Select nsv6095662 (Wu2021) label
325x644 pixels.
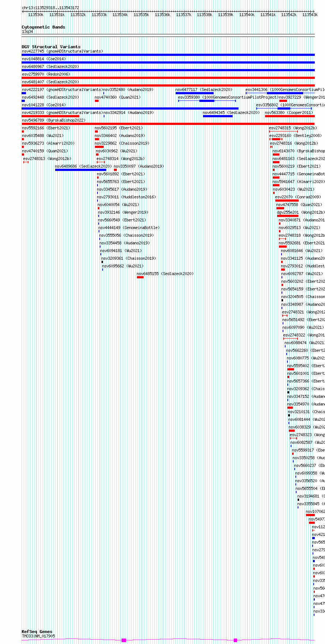(x=123, y=266)
